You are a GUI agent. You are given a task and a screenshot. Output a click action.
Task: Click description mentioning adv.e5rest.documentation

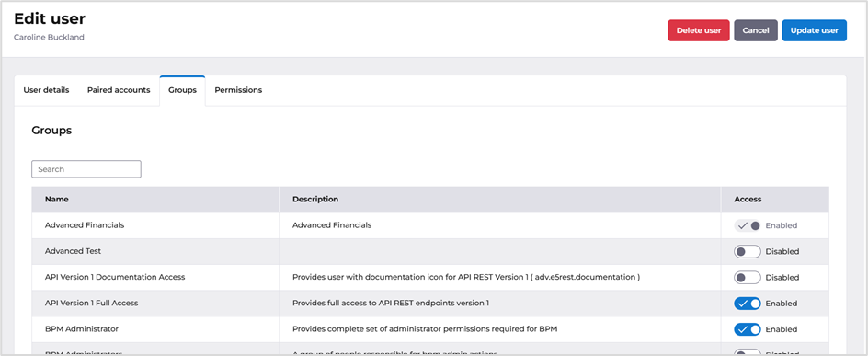tap(466, 277)
